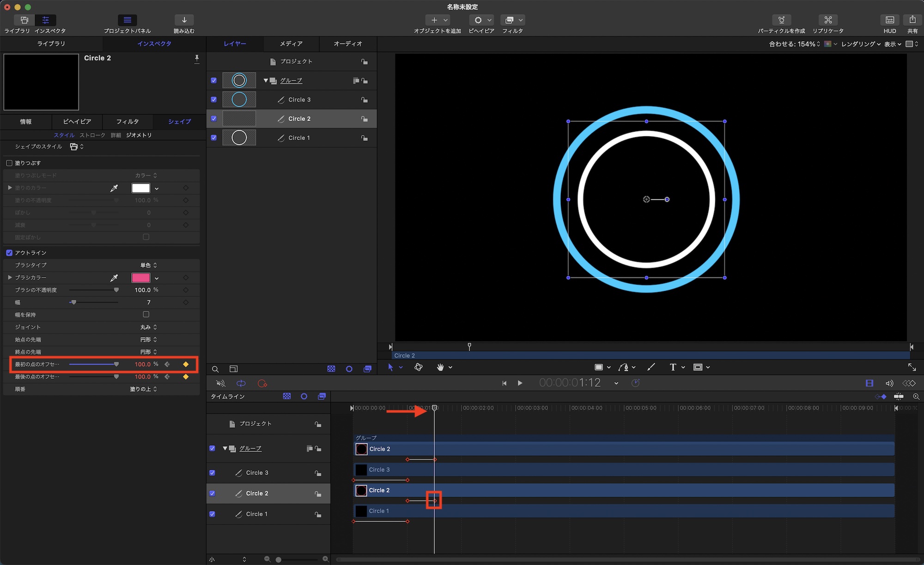924x565 pixels.
Task: Click the Import download arrow icon
Action: coord(184,20)
